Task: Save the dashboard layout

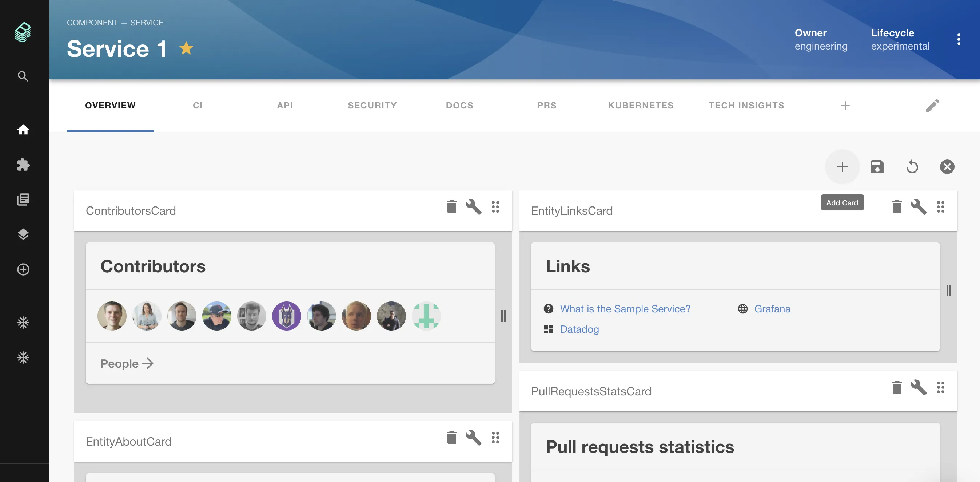Action: [877, 167]
